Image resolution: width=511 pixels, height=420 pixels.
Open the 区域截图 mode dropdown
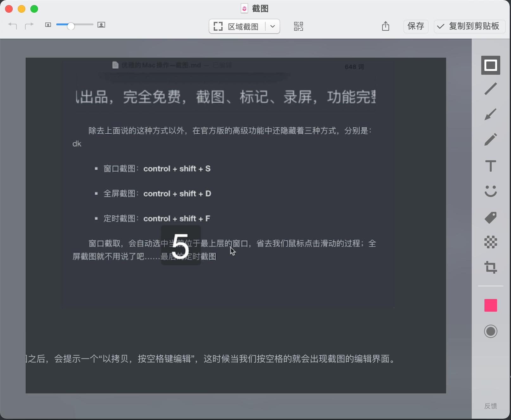(x=272, y=26)
